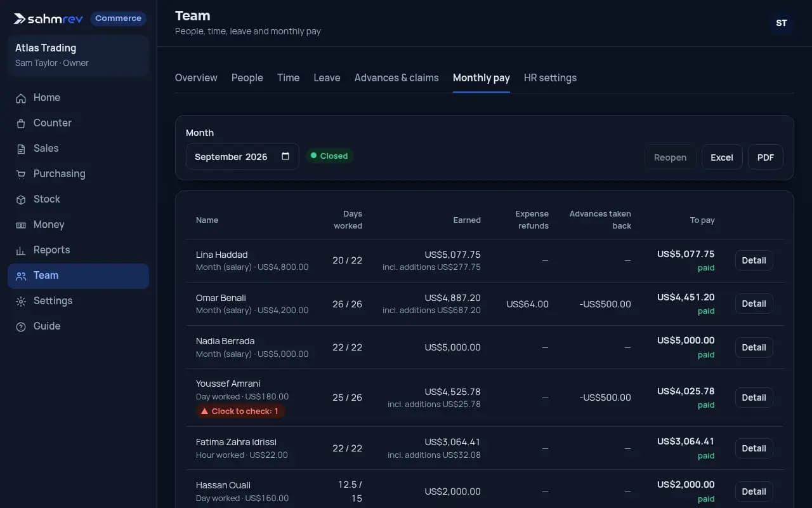Click the September 2026 month field
The image size is (812, 508).
pos(242,156)
